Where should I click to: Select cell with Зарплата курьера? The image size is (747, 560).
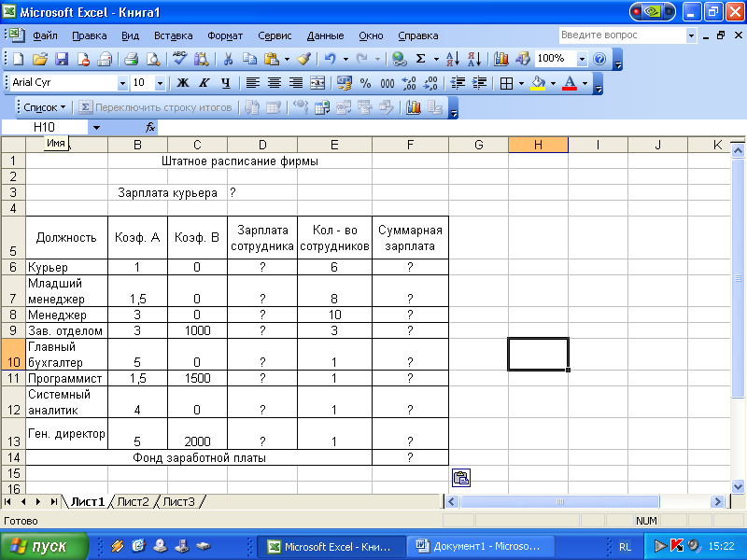tap(167, 192)
